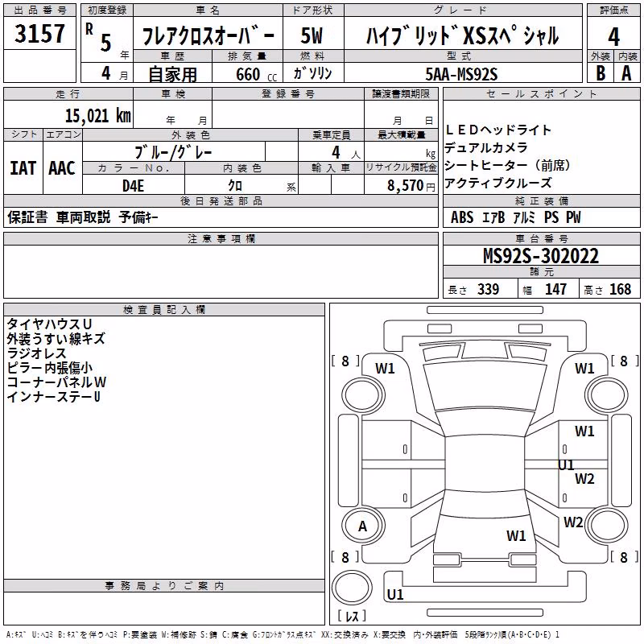
Task: Click the W1 mark near rear hatch
Action: point(516,535)
